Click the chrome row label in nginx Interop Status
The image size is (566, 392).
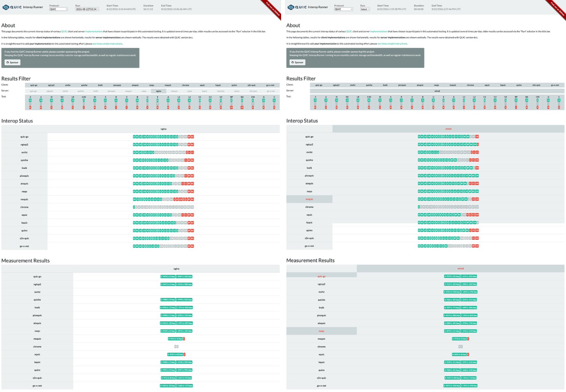(25, 207)
